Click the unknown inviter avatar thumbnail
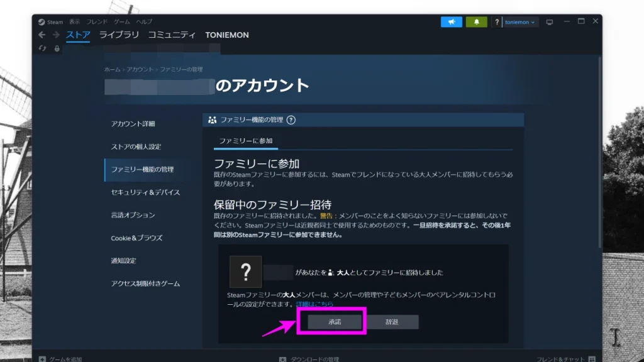 [x=246, y=271]
